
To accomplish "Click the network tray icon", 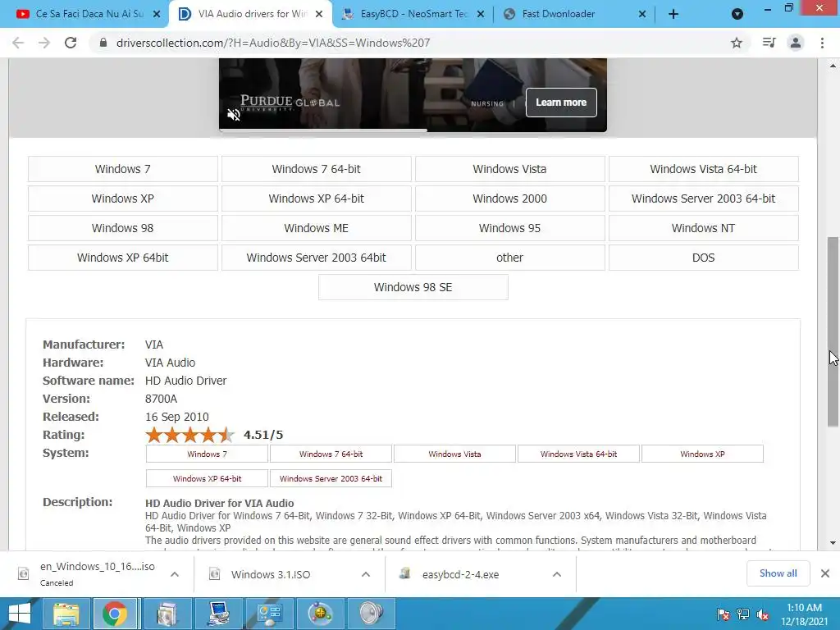I will click(x=743, y=614).
